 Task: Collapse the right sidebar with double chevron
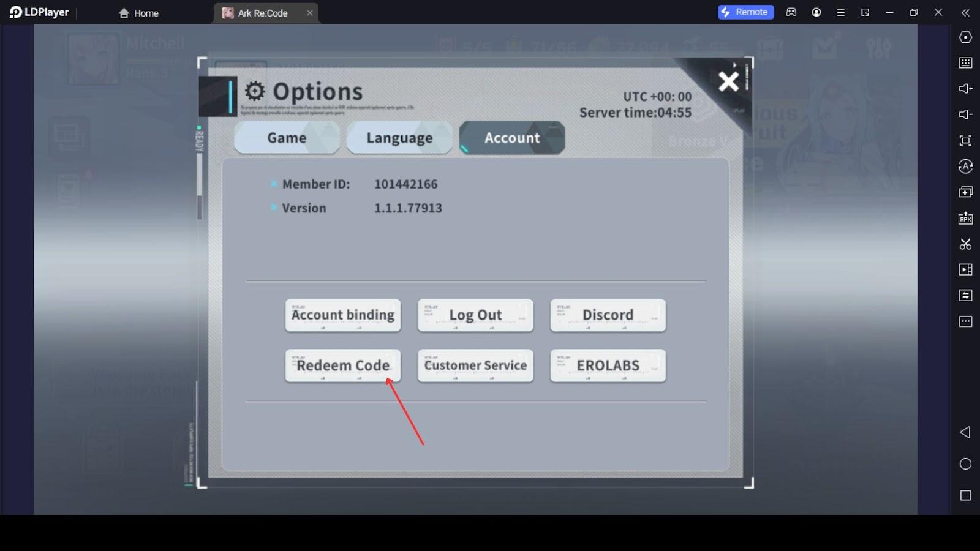click(x=965, y=12)
